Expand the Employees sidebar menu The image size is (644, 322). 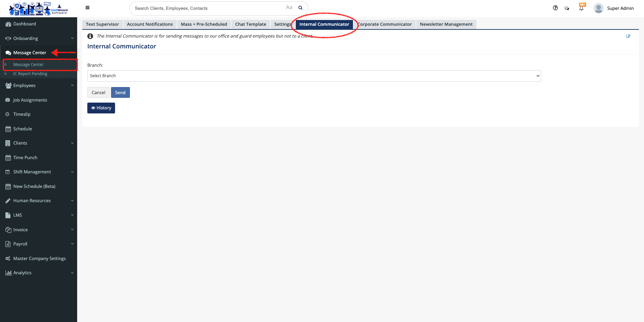coord(39,86)
